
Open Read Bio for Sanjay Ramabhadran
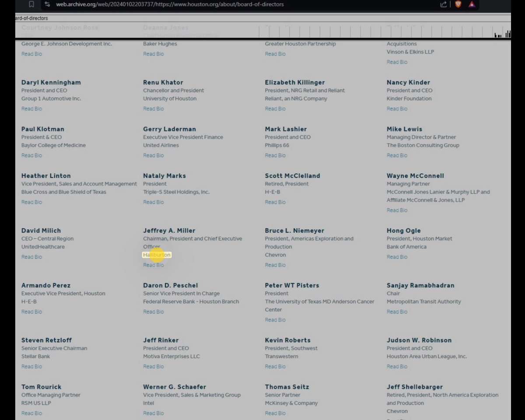pyautogui.click(x=397, y=311)
